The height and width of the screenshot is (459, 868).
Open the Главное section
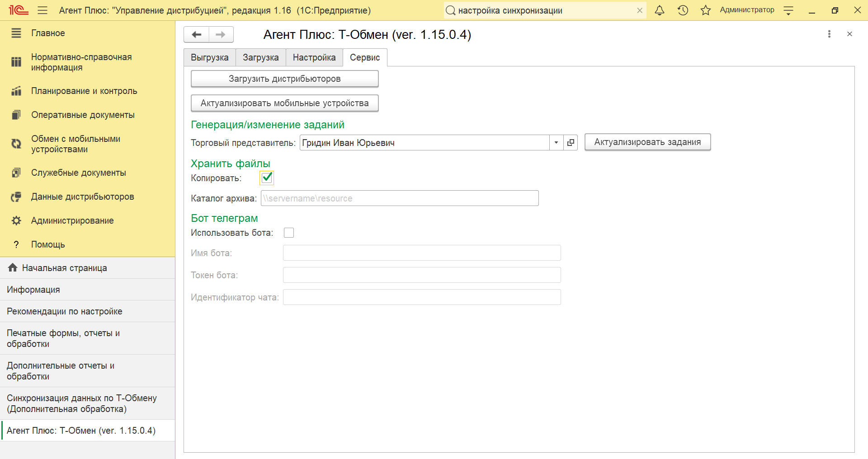click(88, 33)
